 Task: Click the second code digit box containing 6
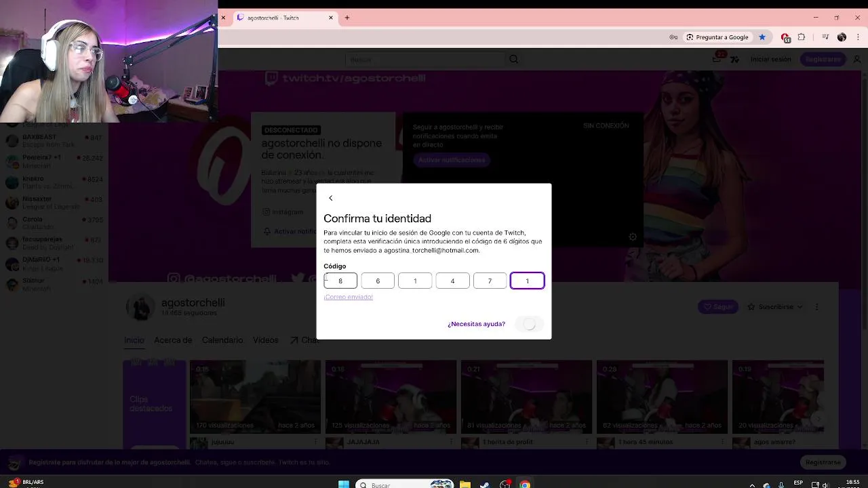(x=378, y=281)
